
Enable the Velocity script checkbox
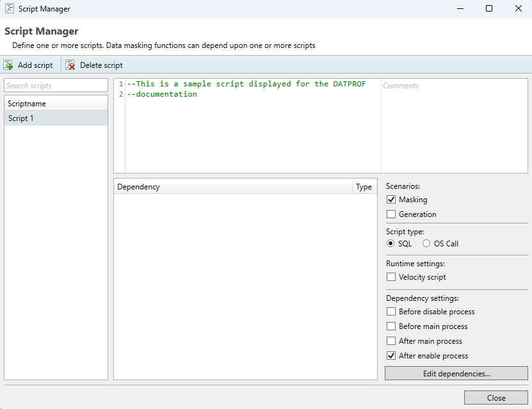(x=391, y=277)
